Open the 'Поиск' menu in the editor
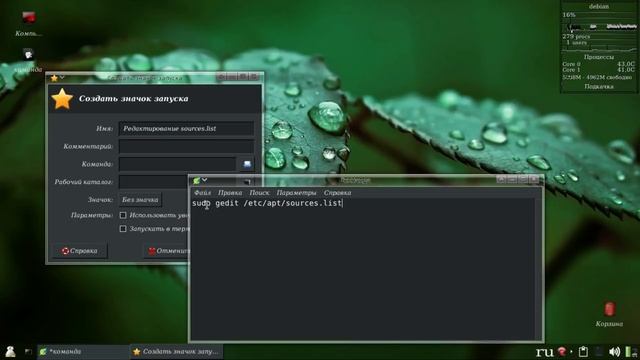The width and height of the screenshot is (640, 360). tap(259, 193)
